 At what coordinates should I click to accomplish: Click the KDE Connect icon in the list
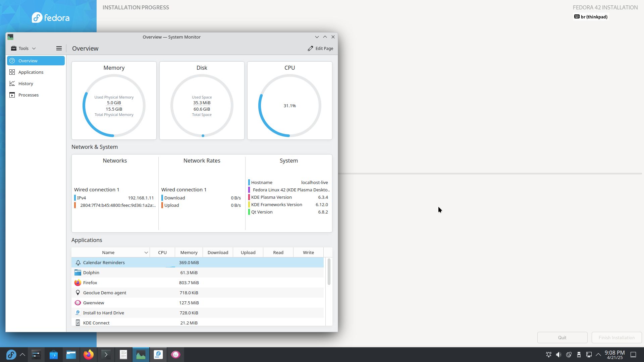pos(78,323)
